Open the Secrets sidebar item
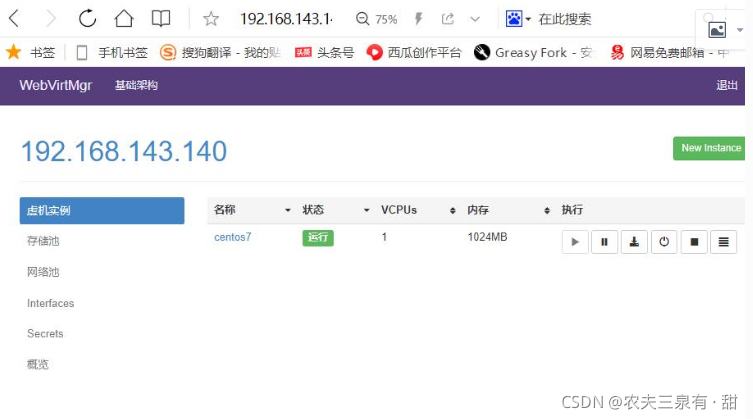753x419 pixels. click(45, 333)
